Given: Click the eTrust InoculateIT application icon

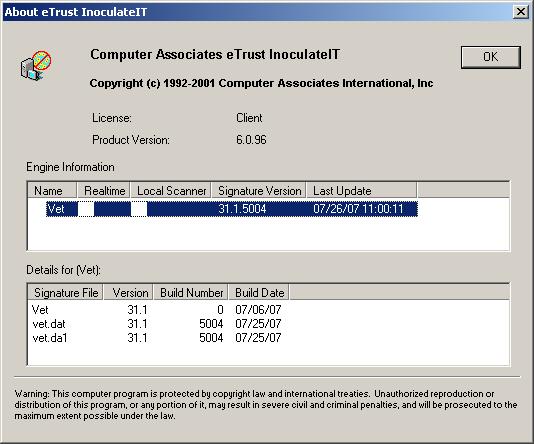Looking at the screenshot, I should click(36, 66).
